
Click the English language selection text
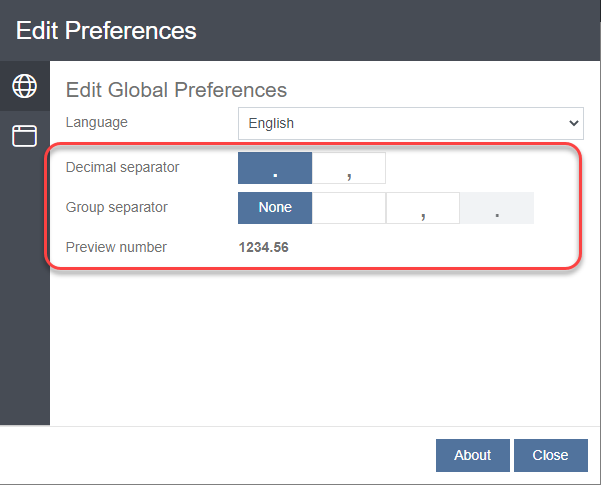click(x=272, y=123)
